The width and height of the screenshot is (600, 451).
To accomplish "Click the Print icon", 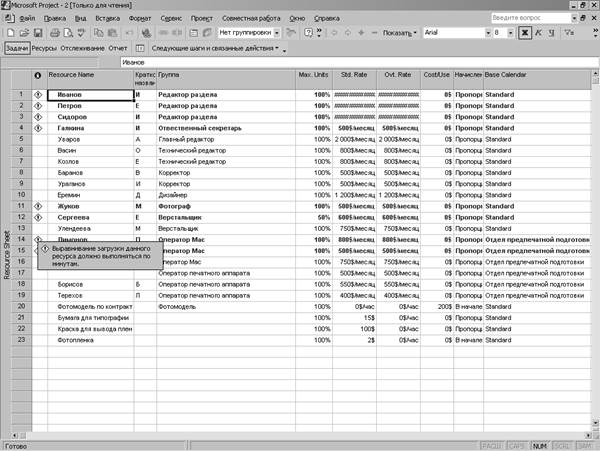I will [x=55, y=33].
